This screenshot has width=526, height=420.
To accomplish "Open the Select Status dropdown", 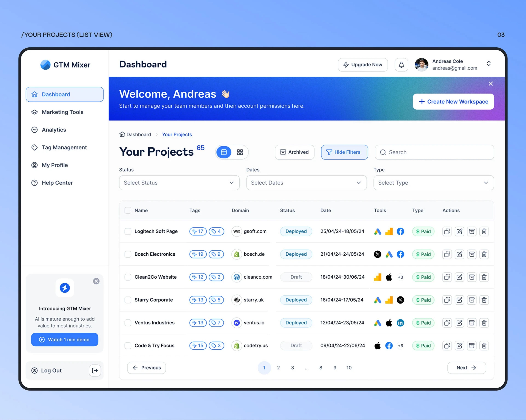I will pos(179,183).
